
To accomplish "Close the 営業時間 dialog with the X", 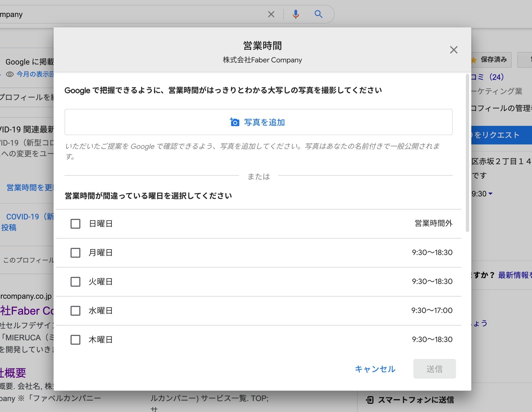I will tap(454, 50).
